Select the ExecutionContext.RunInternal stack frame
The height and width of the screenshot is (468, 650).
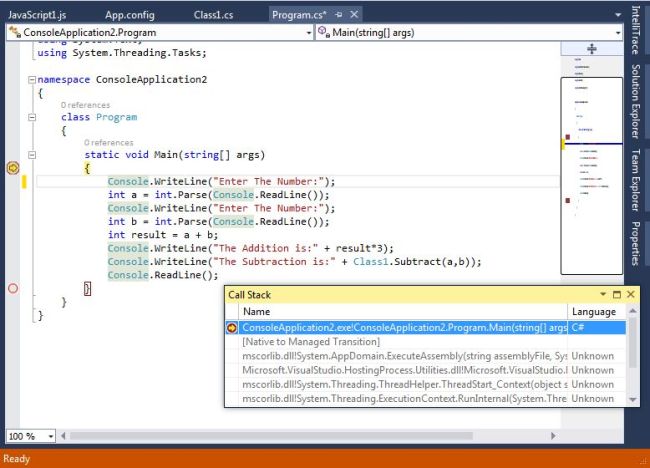425,398
